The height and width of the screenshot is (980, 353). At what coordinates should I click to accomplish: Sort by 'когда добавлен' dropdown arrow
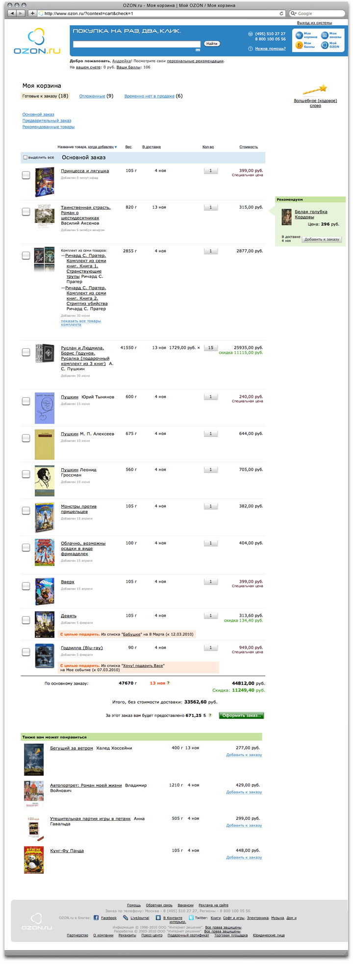[116, 147]
